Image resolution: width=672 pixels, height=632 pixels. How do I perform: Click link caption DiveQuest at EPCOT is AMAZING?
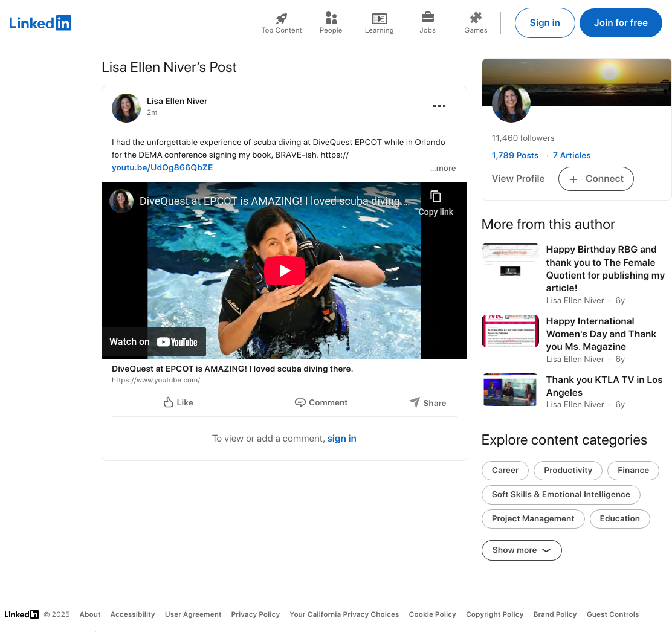tap(232, 369)
